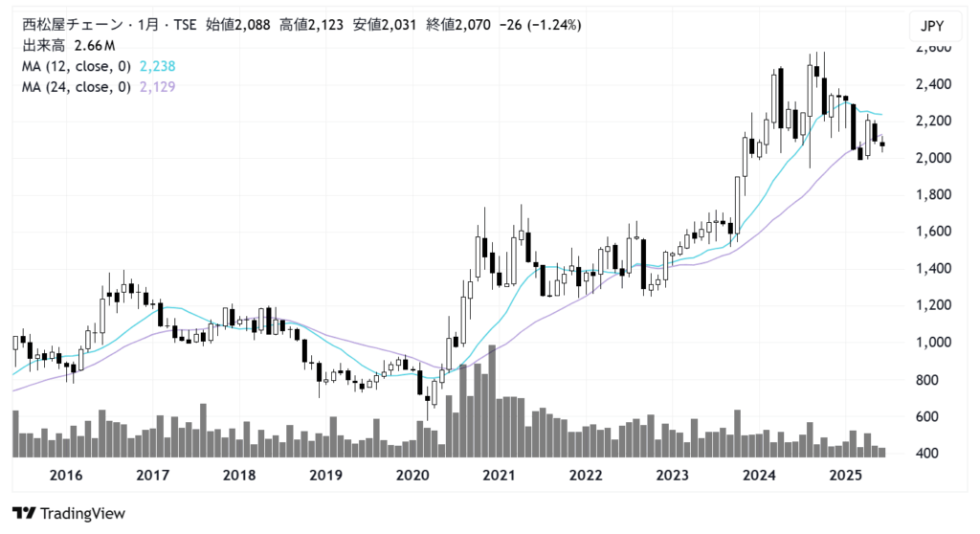The image size is (980, 534).
Task: Click the 2,200 price axis label
Action: [933, 122]
